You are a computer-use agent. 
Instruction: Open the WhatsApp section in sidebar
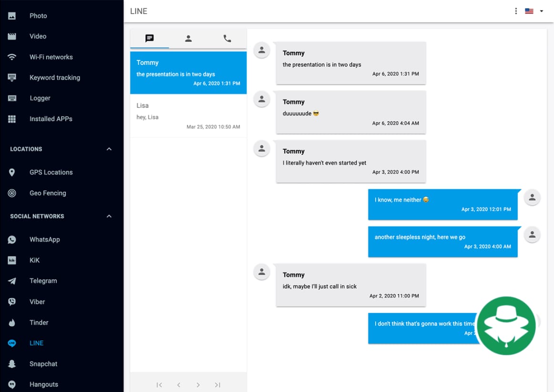click(44, 239)
